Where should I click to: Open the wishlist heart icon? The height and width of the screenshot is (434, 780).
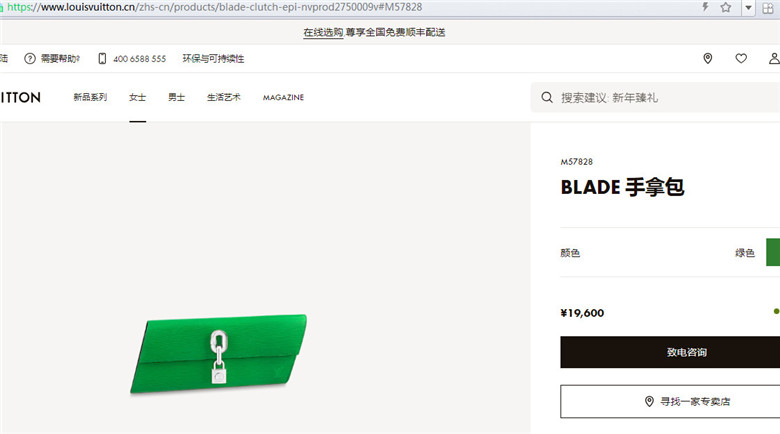pos(741,59)
